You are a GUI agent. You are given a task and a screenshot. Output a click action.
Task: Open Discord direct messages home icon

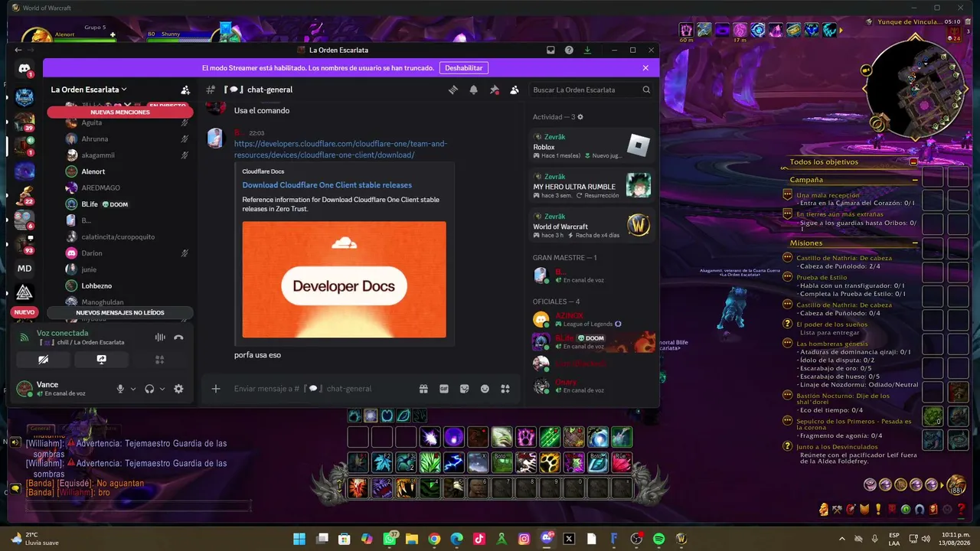click(24, 69)
